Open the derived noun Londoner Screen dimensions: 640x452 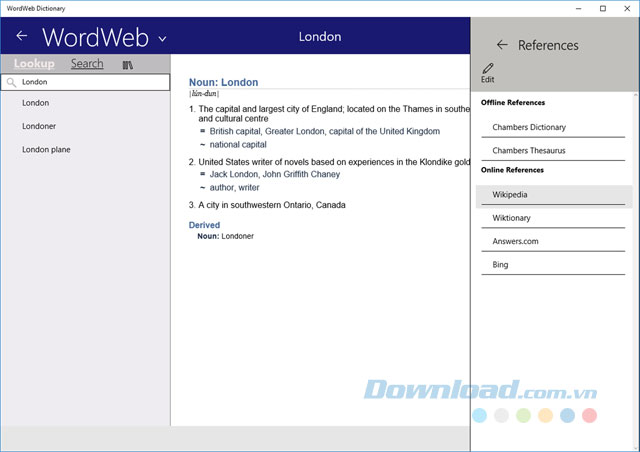point(238,236)
